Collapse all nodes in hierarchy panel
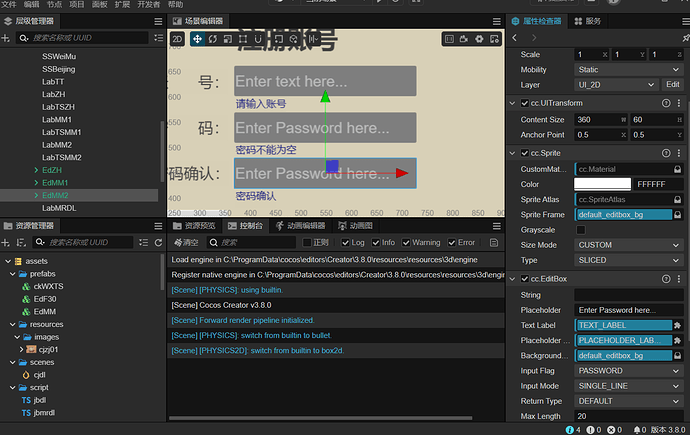The image size is (690, 435). 158,38
